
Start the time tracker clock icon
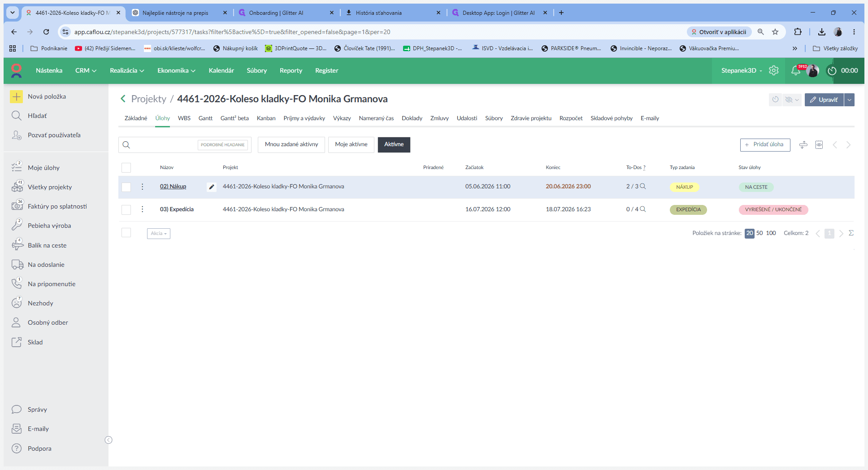click(832, 70)
